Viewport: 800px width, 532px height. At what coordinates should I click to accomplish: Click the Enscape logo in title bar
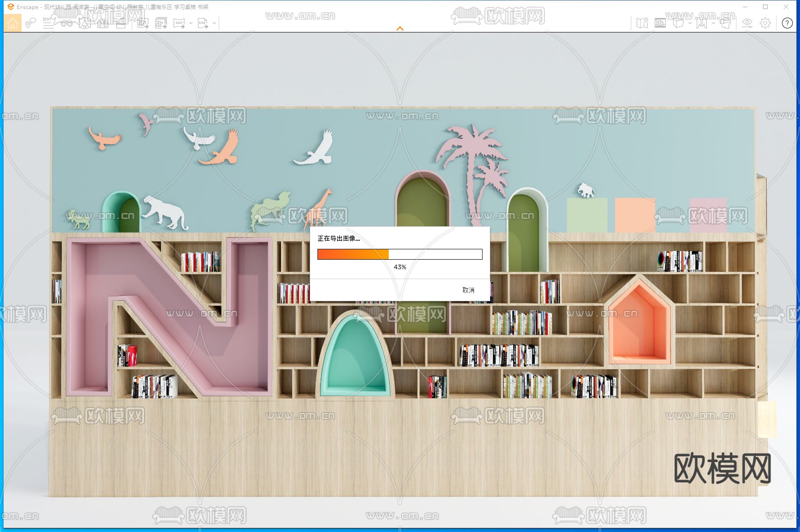(11, 7)
